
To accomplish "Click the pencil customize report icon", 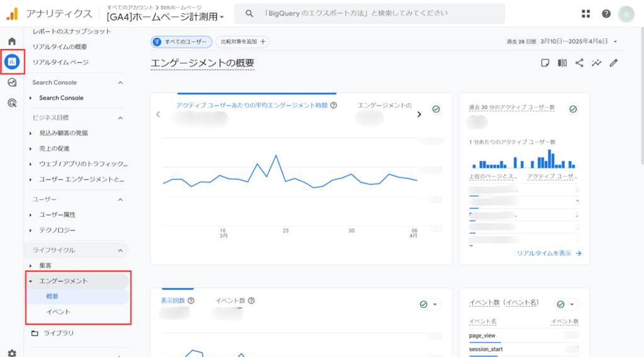I will pyautogui.click(x=614, y=63).
